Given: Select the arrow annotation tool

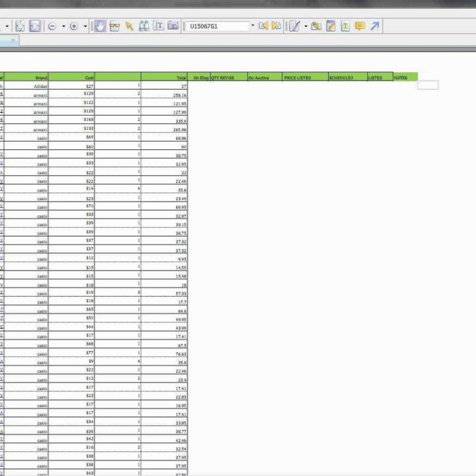Looking at the screenshot, I should point(374,26).
